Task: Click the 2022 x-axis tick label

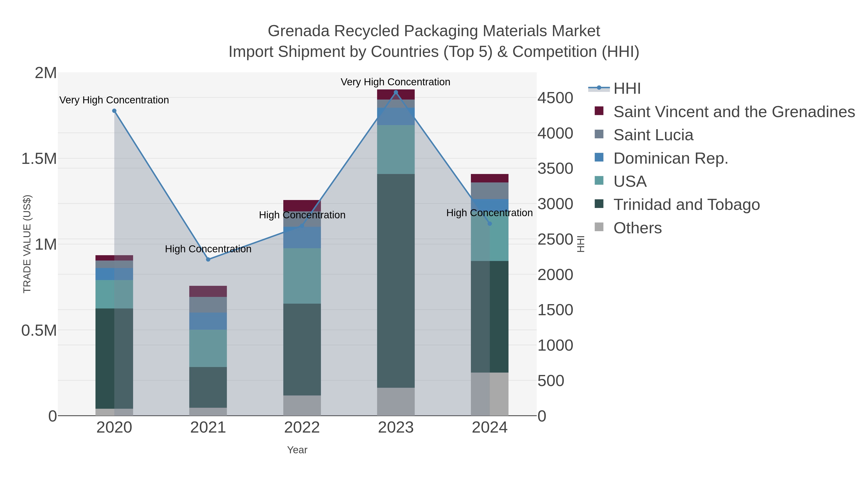Action: coord(302,428)
